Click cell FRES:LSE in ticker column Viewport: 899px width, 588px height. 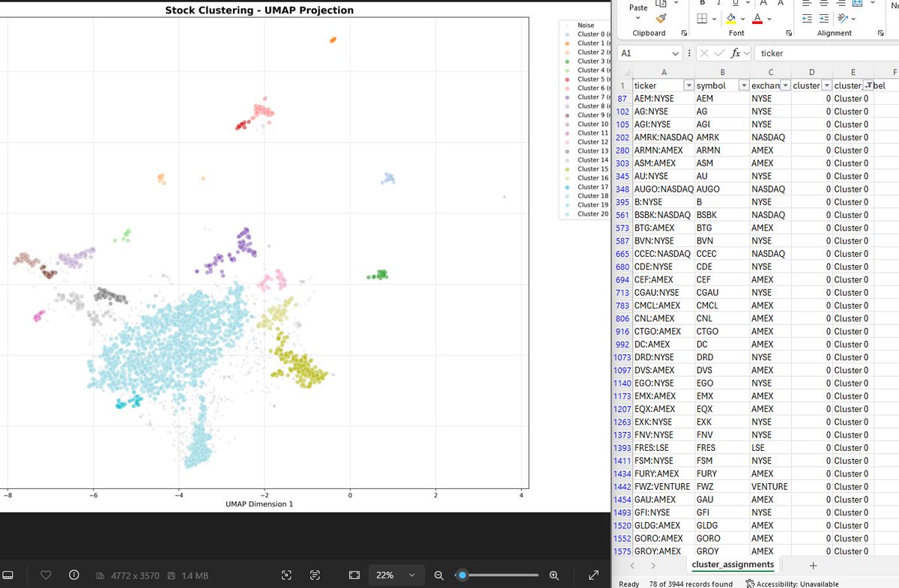coord(663,448)
